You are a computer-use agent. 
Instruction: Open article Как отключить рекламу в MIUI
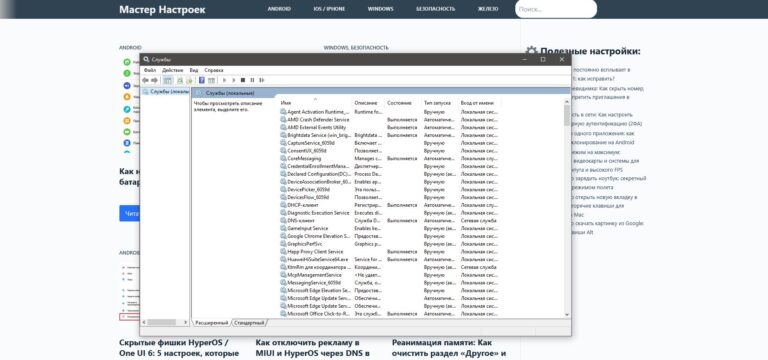click(x=312, y=348)
